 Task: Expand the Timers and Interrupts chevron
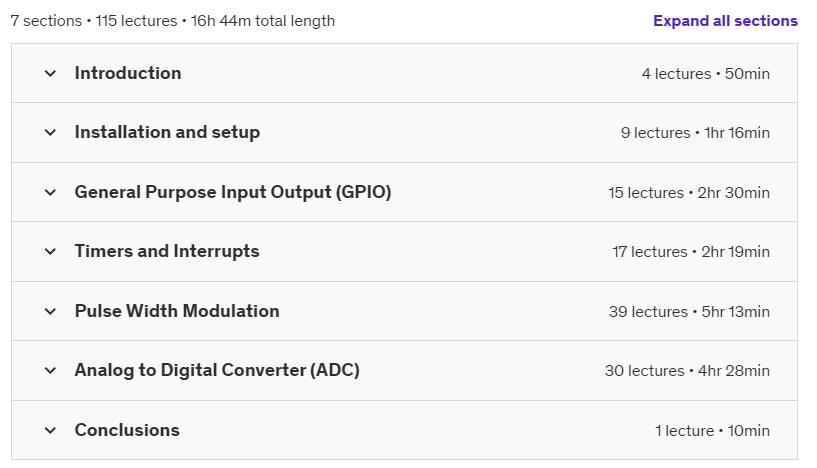pos(50,252)
